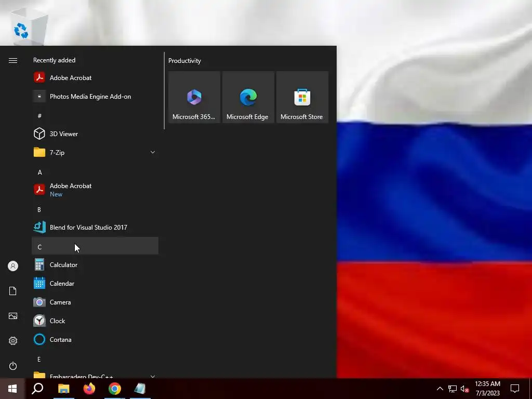Open the Microsoft Store tile
Image resolution: width=532 pixels, height=399 pixels.
[302, 97]
